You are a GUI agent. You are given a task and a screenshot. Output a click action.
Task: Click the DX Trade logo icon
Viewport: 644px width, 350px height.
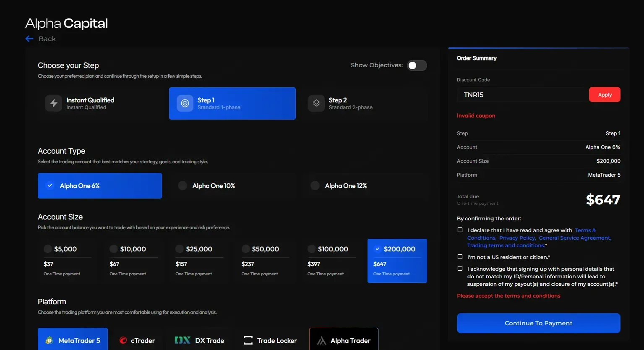(x=183, y=340)
